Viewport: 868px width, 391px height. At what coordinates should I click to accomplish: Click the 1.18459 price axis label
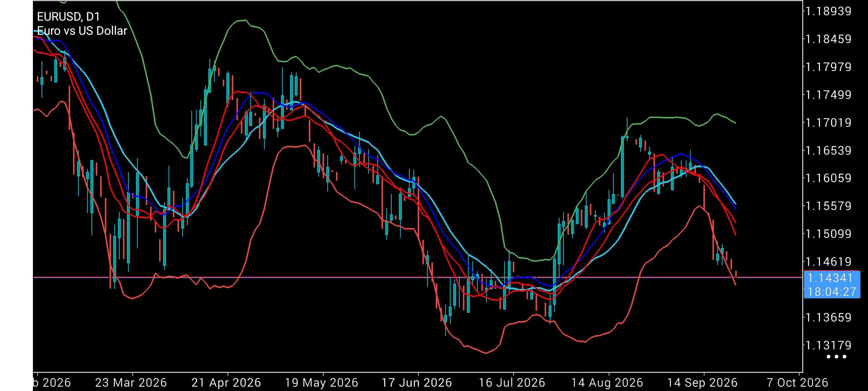829,39
